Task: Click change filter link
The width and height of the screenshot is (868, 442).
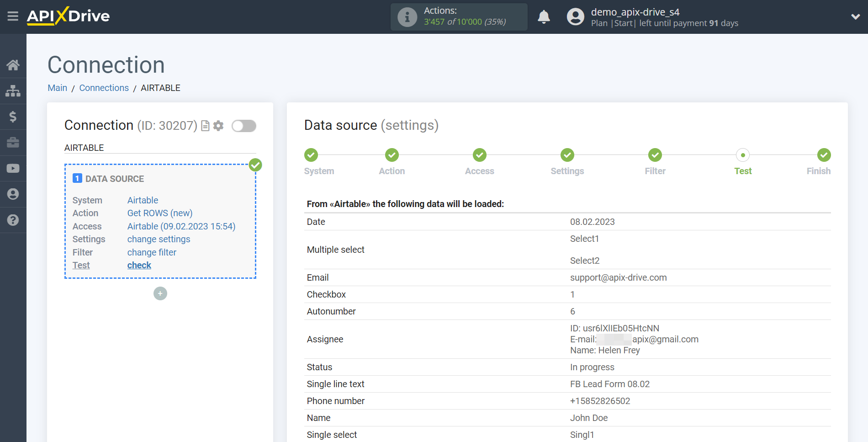Action: (x=152, y=252)
